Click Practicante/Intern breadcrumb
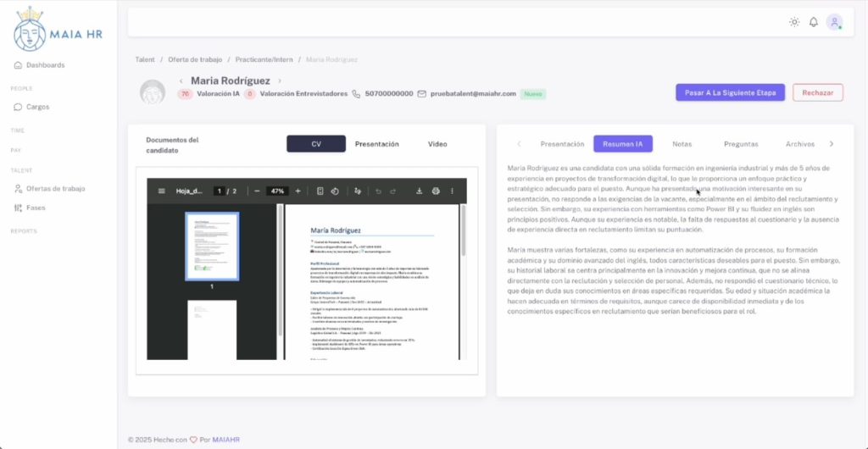This screenshot has width=868, height=449. click(264, 59)
